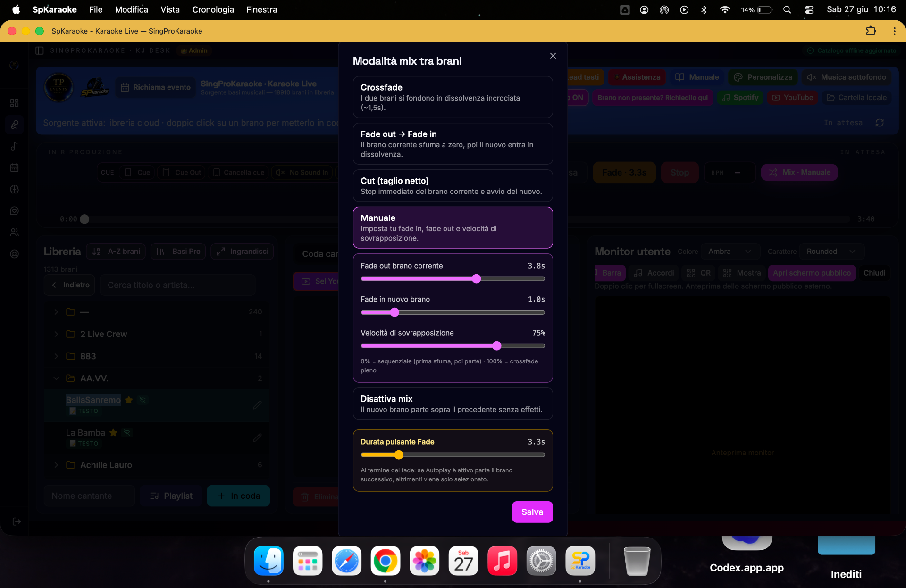
Task: Open the three-dot window menu
Action: pyautogui.click(x=894, y=31)
